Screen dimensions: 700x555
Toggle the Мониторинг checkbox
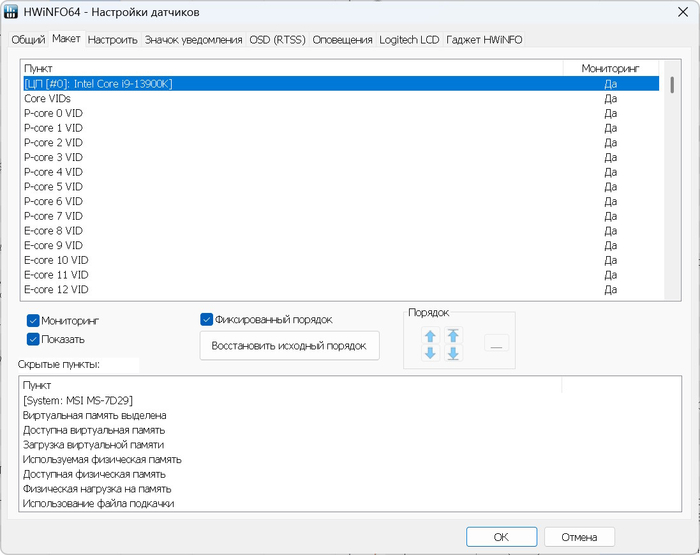click(33, 321)
